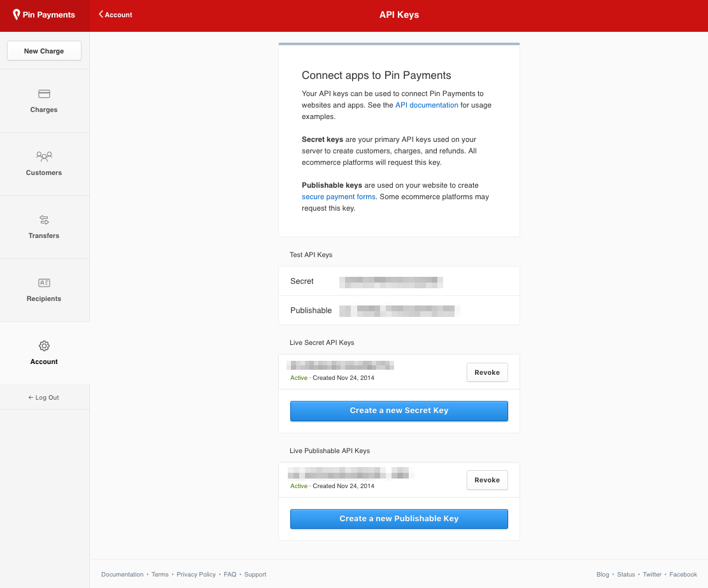The height and width of the screenshot is (588, 708).
Task: Check the Status footer link
Action: tap(626, 575)
